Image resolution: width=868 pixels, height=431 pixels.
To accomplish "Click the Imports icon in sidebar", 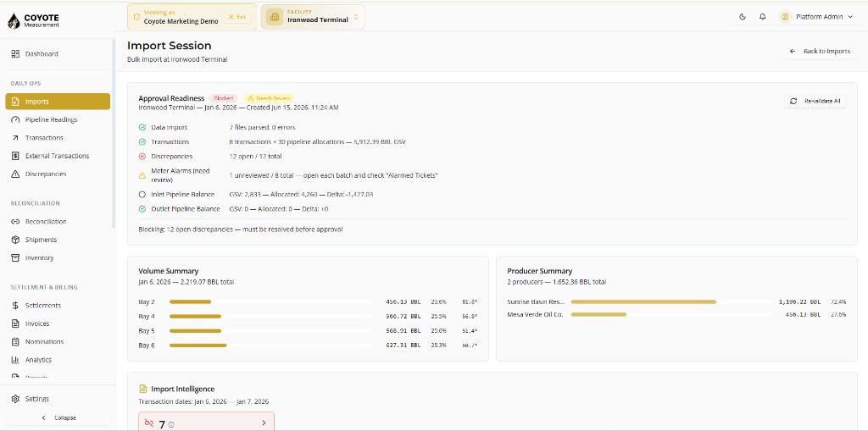I will [15, 102].
